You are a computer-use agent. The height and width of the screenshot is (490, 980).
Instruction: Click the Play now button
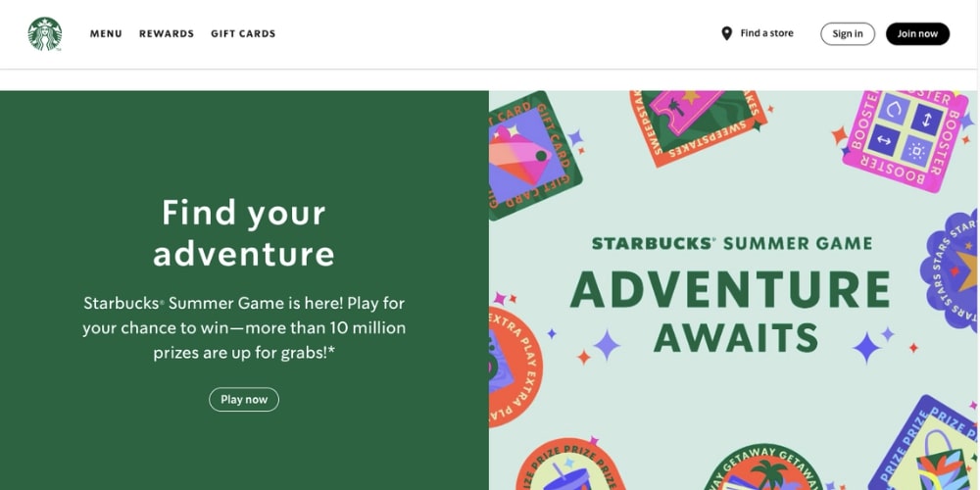point(244,400)
